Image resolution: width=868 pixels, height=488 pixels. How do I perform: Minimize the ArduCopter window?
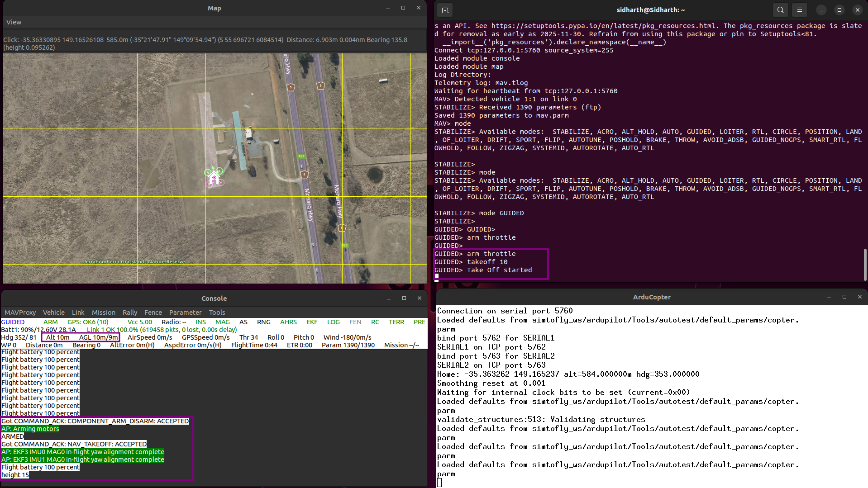(x=829, y=297)
